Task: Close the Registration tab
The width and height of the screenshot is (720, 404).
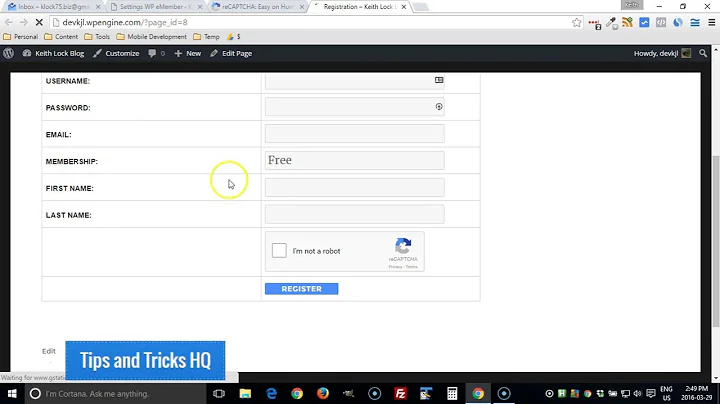Action: [x=404, y=7]
